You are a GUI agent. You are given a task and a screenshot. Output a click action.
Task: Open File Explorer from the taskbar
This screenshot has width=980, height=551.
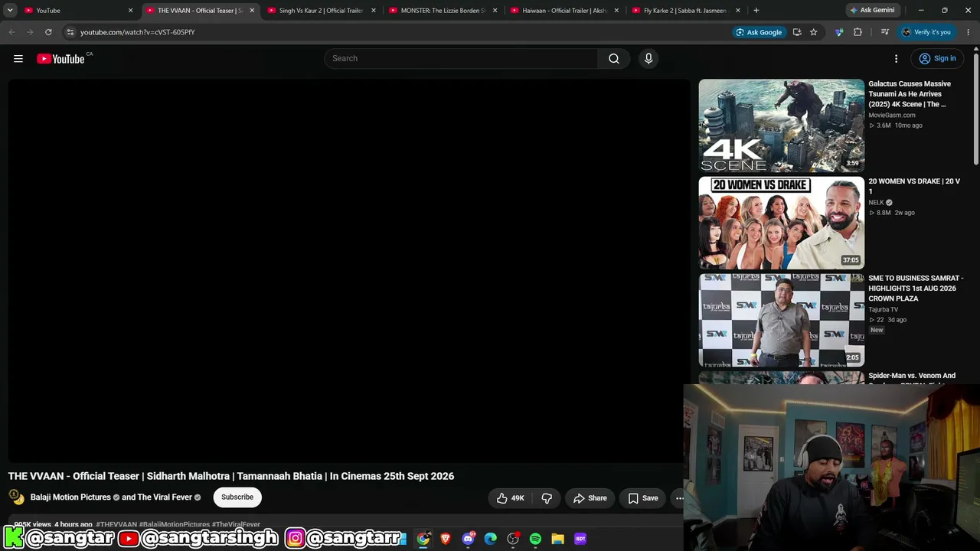point(557,539)
